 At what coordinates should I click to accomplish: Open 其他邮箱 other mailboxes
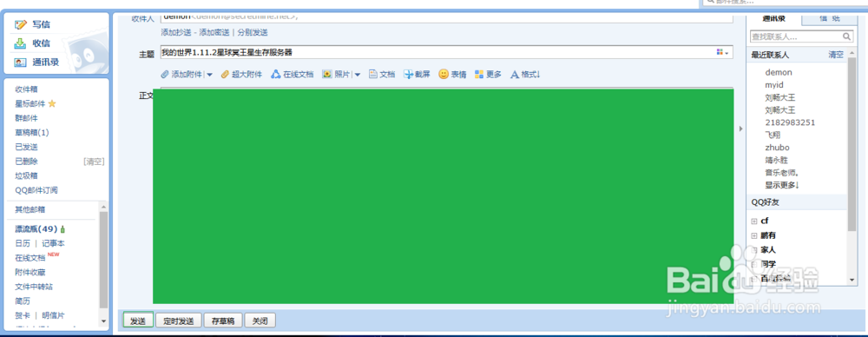pyautogui.click(x=30, y=209)
